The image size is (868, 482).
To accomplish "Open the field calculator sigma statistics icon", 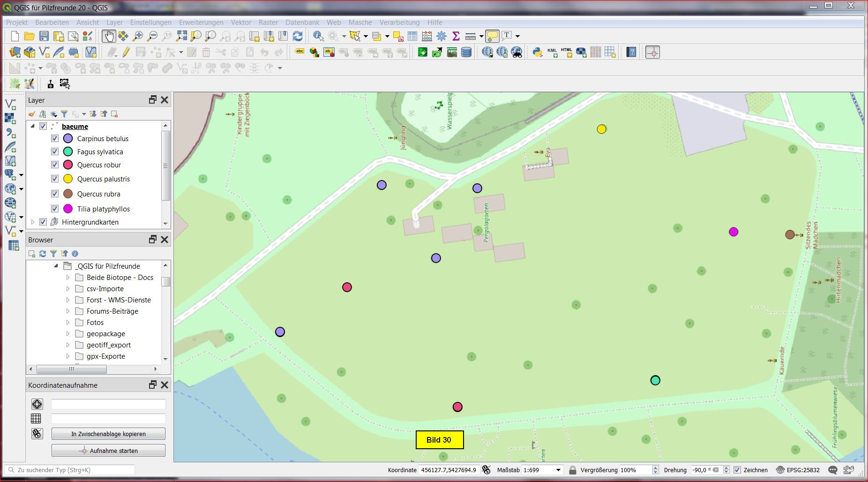I will coord(456,36).
